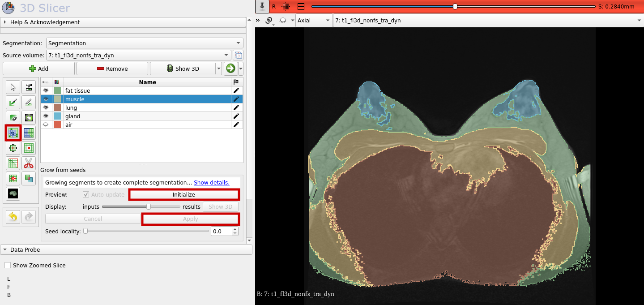Open the Logical operators tool
Screen dimensions: 644x305
29,178
